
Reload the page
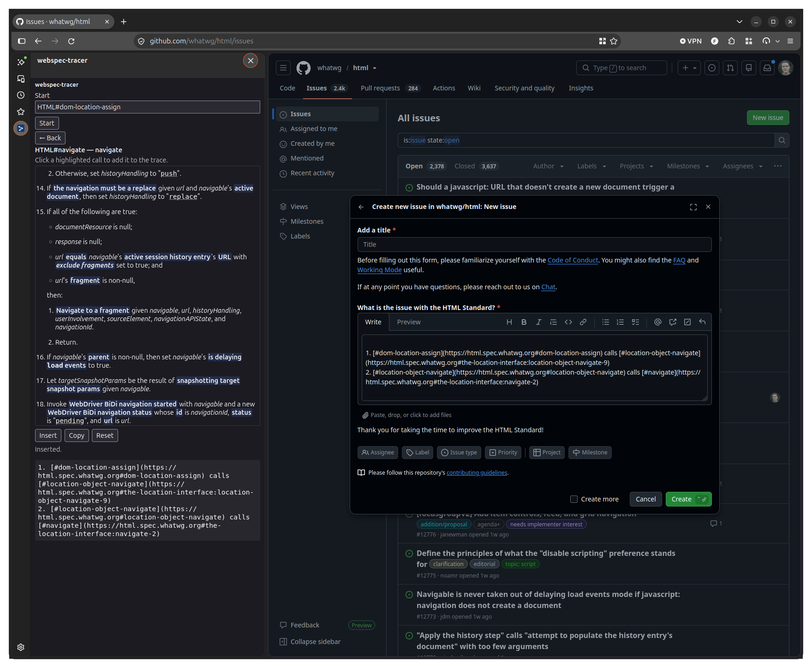click(72, 41)
